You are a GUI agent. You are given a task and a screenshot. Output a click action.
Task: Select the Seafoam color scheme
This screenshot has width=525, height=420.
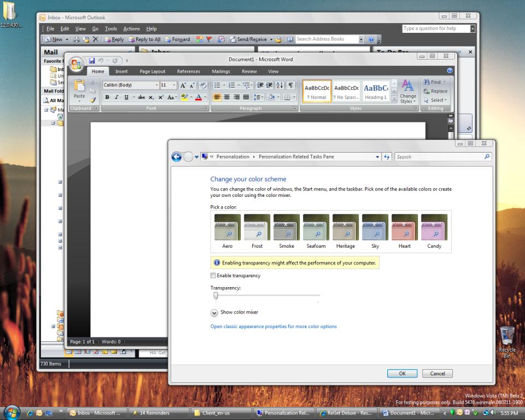click(x=316, y=232)
